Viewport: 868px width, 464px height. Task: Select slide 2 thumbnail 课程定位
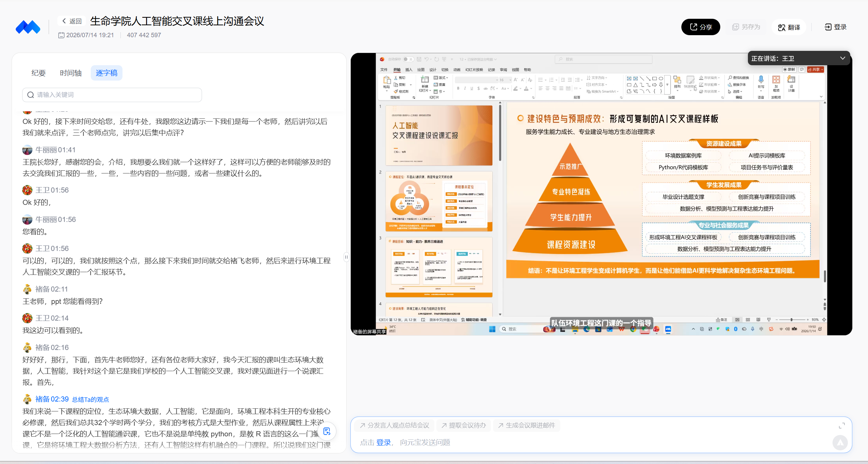coord(439,201)
